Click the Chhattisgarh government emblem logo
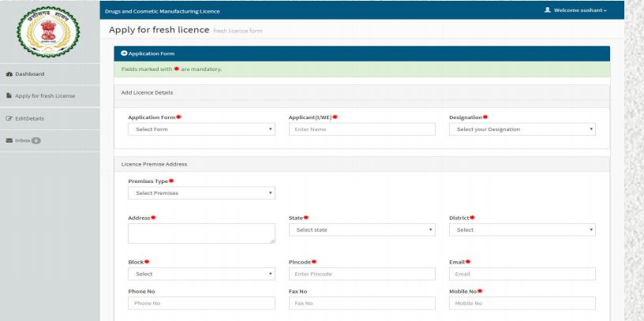The image size is (644, 321). pyautogui.click(x=50, y=30)
